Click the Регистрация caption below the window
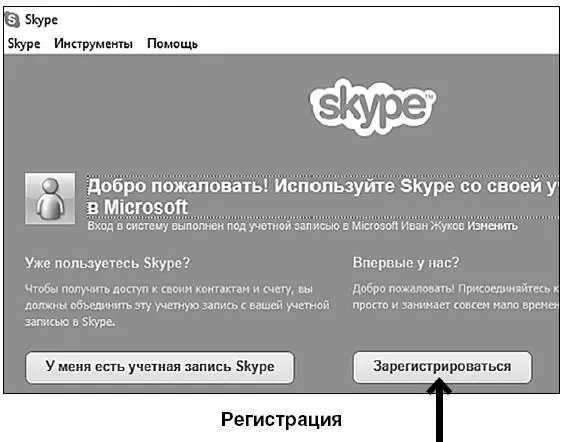 (x=281, y=419)
